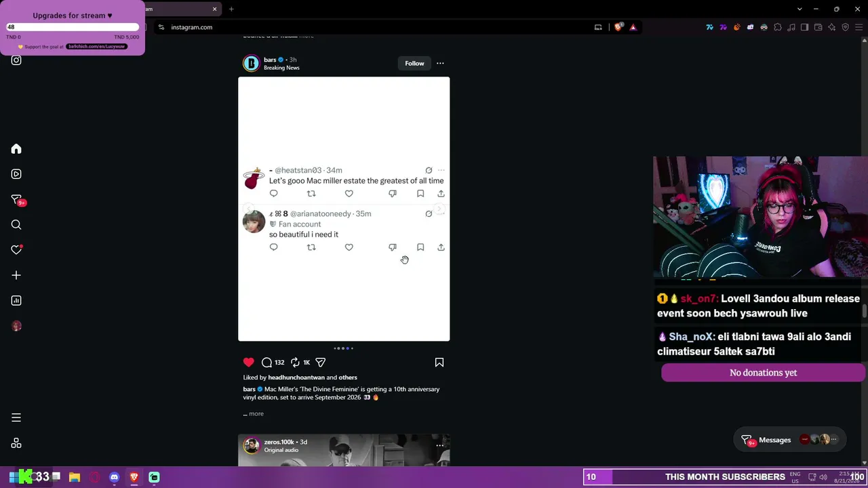Image resolution: width=868 pixels, height=488 pixels.
Task: Open bars username link in post header
Action: 270,60
